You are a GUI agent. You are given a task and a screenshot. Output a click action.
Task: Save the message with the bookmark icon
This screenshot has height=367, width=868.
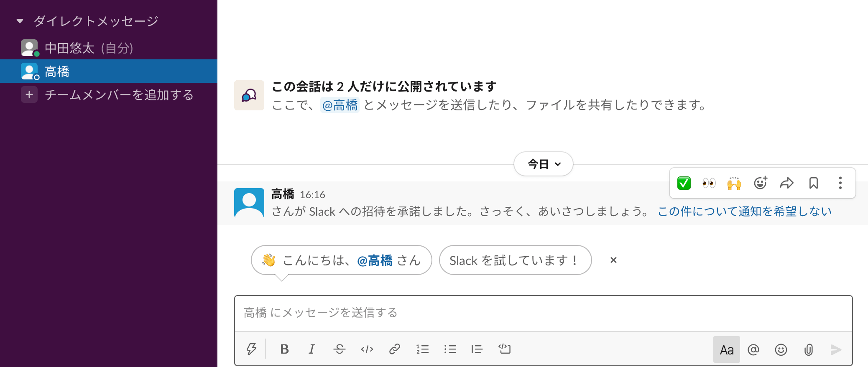pos(813,183)
